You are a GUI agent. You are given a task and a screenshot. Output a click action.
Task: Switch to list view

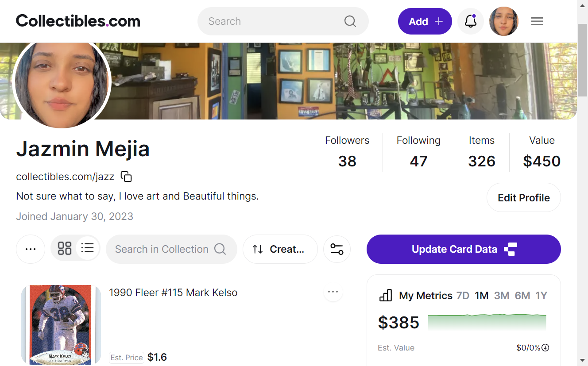[88, 248]
